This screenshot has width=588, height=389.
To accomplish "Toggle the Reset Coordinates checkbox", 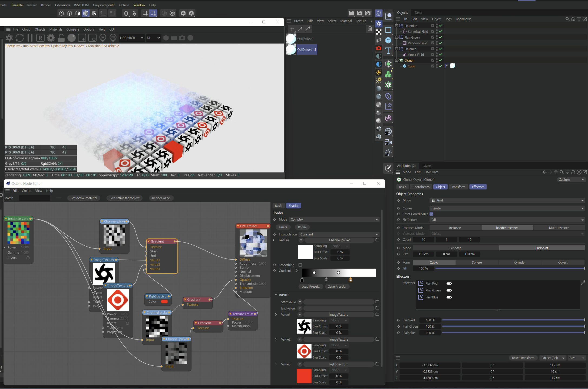I will coord(431,214).
